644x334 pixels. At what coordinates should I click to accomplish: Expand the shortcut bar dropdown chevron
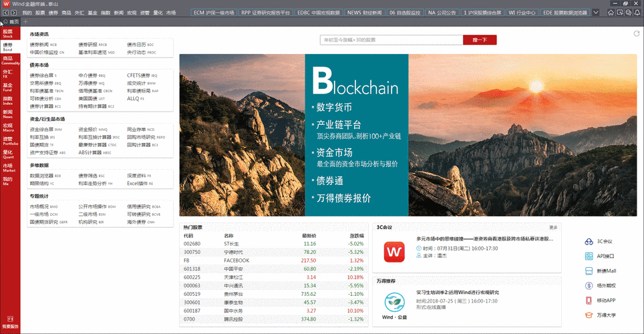click(595, 13)
